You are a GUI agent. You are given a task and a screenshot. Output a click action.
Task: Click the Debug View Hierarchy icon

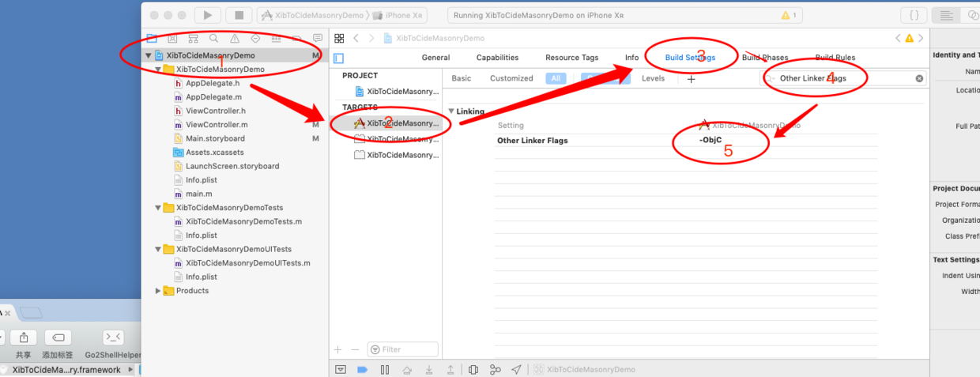(x=473, y=369)
